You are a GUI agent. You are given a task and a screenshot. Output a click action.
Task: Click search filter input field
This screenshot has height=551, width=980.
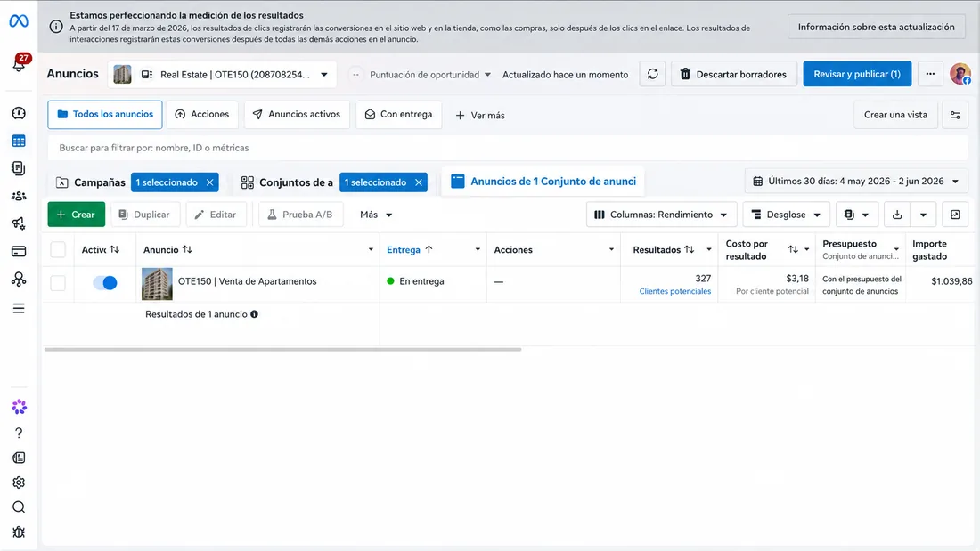(508, 148)
